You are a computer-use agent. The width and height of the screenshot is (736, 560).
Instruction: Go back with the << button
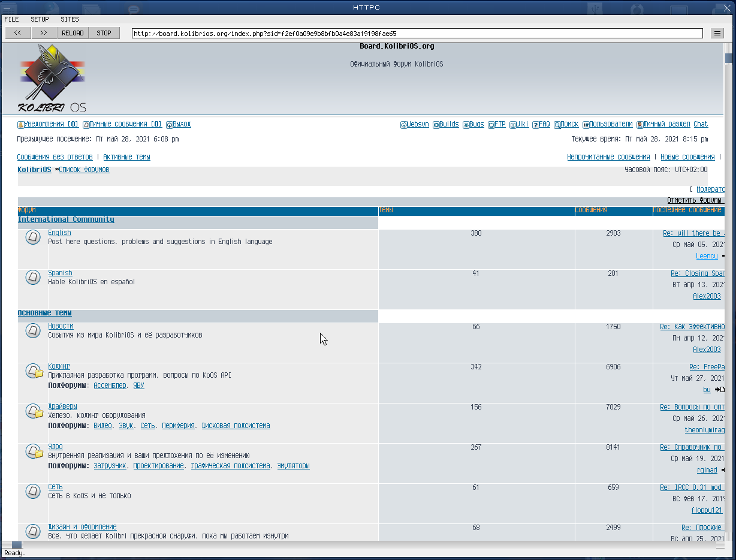(17, 33)
